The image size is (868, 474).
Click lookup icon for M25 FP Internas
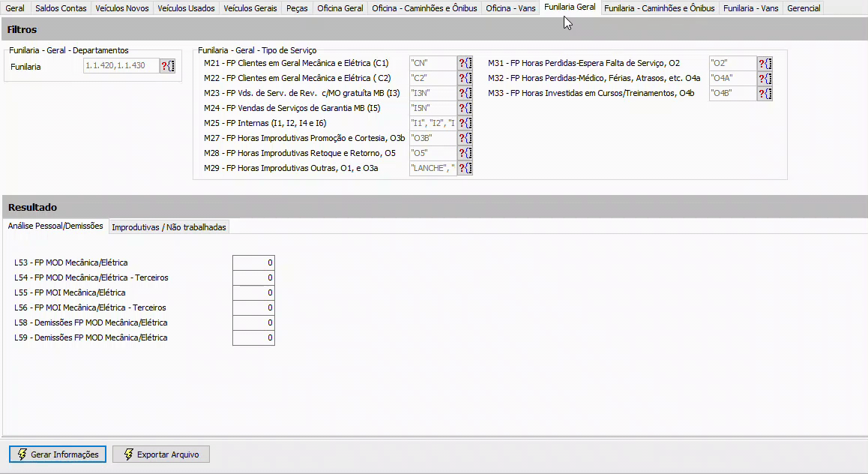(465, 123)
